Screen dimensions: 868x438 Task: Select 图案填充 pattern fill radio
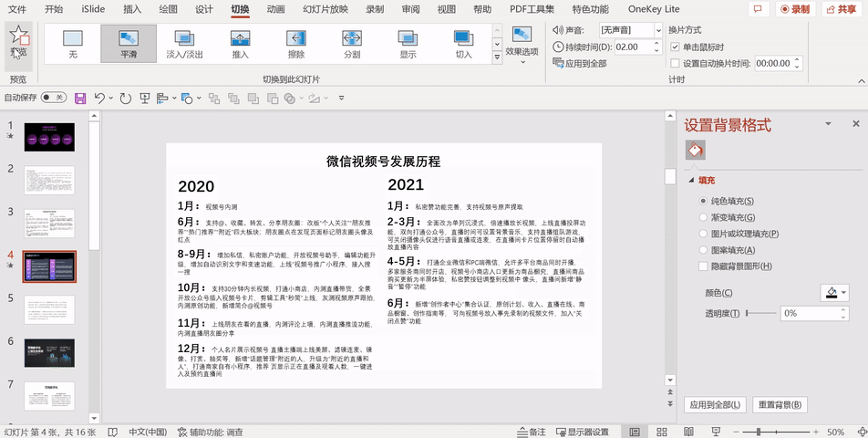click(x=703, y=250)
